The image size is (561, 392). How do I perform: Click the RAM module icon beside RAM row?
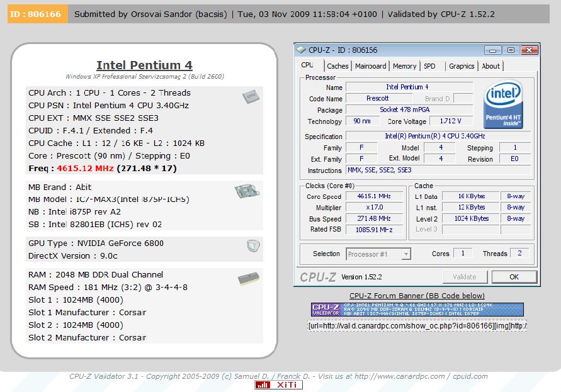[249, 278]
